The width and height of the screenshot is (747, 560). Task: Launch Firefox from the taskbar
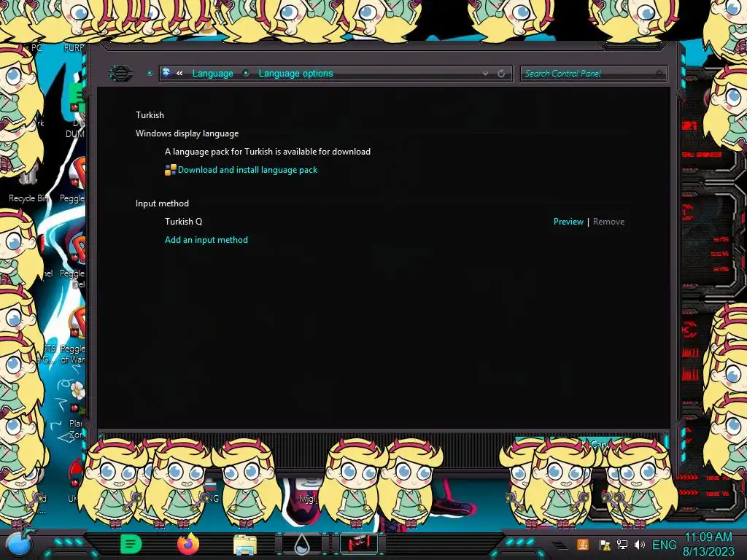coord(188,544)
